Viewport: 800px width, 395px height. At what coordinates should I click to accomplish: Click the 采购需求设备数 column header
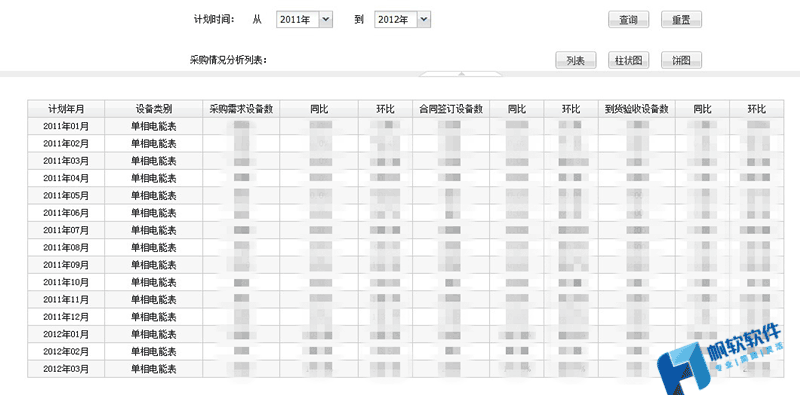[241, 109]
